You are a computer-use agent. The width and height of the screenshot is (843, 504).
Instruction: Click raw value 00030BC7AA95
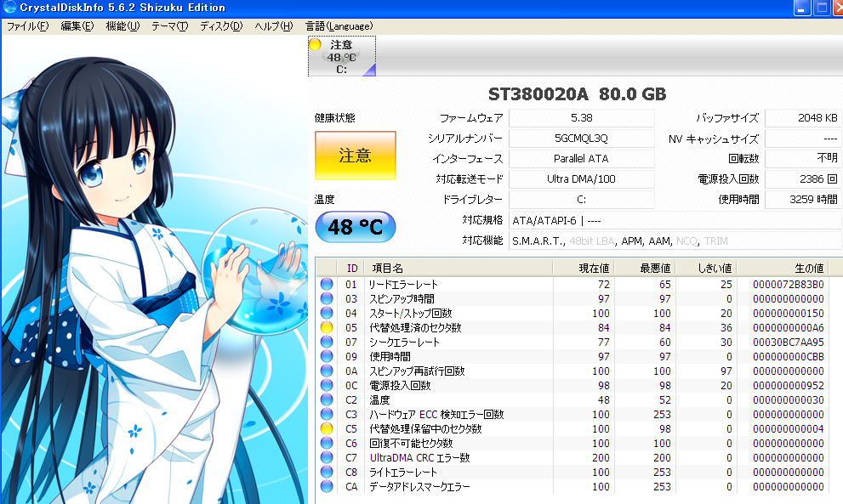click(789, 343)
